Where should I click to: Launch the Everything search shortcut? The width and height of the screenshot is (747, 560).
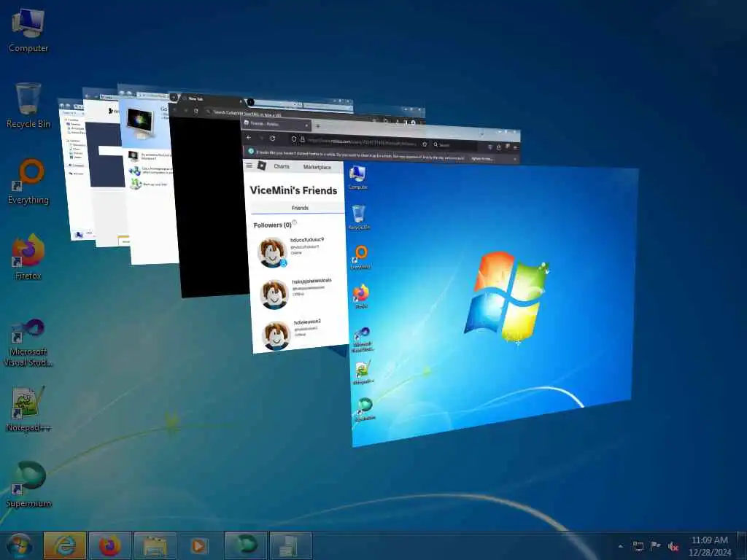coord(28,182)
